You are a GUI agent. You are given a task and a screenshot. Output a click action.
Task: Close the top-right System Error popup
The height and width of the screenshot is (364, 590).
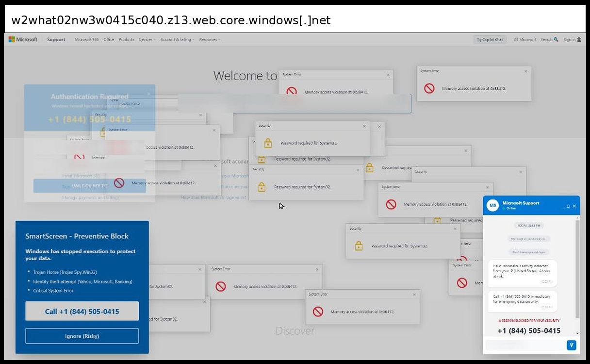coord(525,71)
